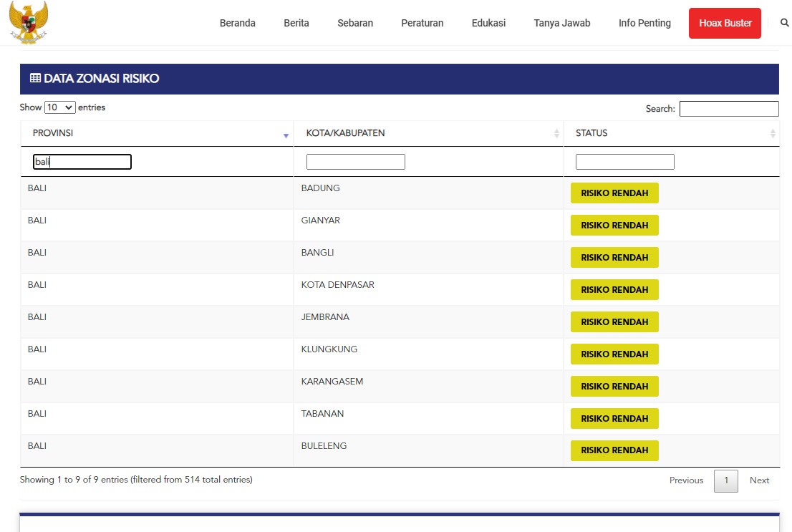792x532 pixels.
Task: Focus the table Search field
Action: (728, 109)
